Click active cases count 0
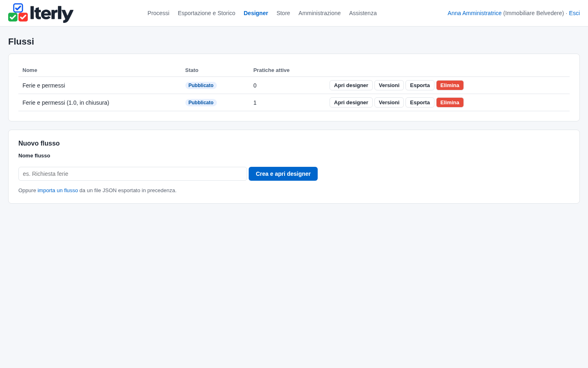The image size is (588, 368). (255, 85)
